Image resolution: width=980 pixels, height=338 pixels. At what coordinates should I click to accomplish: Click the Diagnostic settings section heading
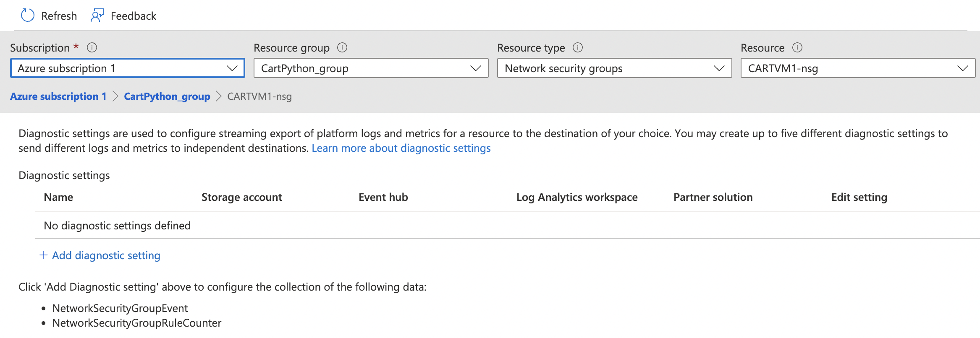64,175
